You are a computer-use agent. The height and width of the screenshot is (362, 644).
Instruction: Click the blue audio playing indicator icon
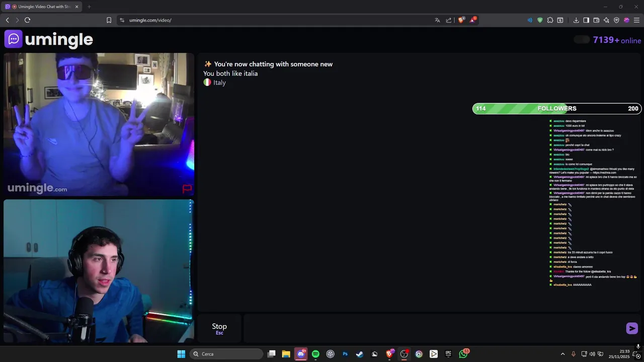click(x=530, y=20)
